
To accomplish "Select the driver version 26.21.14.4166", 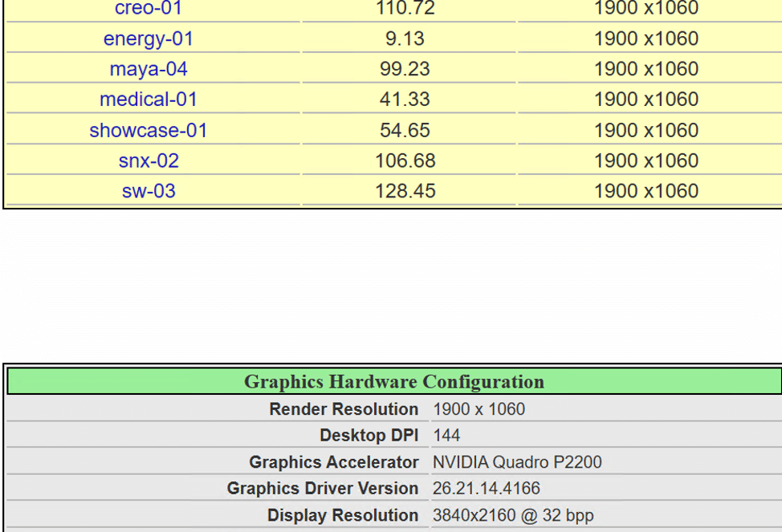I will (487, 488).
